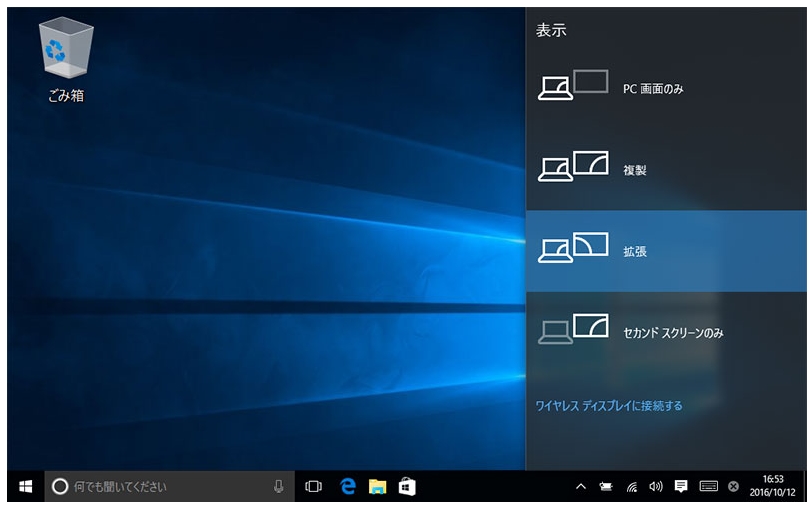Open File Explorer from the taskbar

[x=378, y=486]
